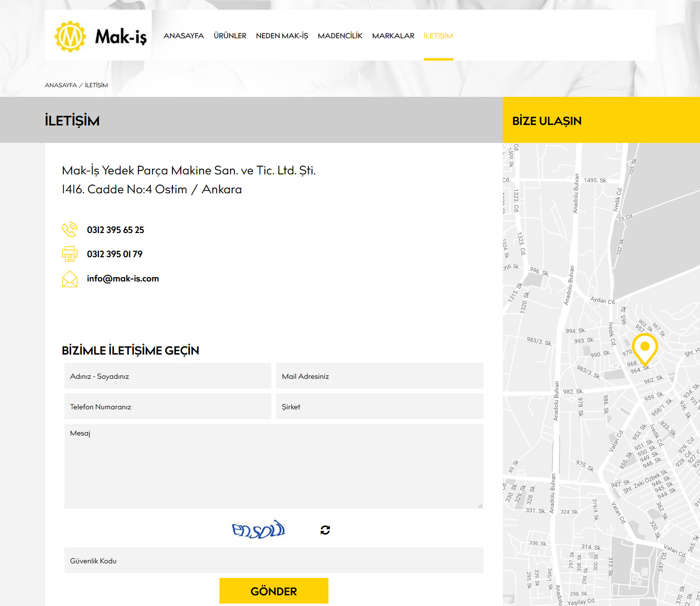Click the ANASAYFA breadcrumb link
Screen dimensions: 700x606
[x=61, y=85]
